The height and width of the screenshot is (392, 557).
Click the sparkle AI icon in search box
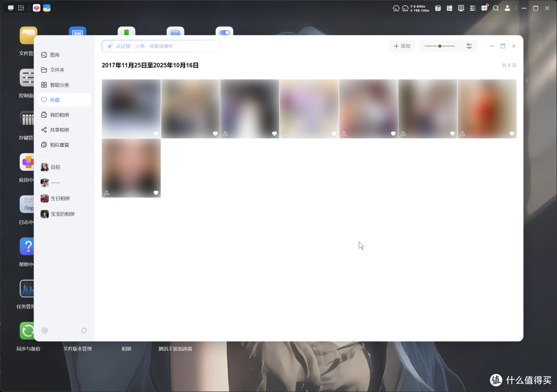[110, 46]
